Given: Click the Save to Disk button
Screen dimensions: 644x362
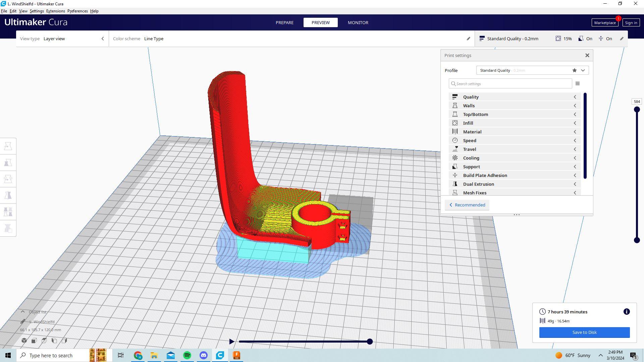Looking at the screenshot, I should pos(584,333).
